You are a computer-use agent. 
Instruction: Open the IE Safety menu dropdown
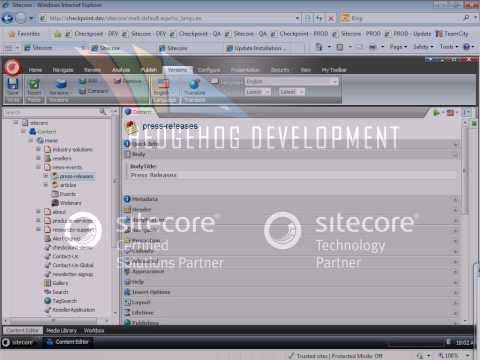(x=423, y=47)
